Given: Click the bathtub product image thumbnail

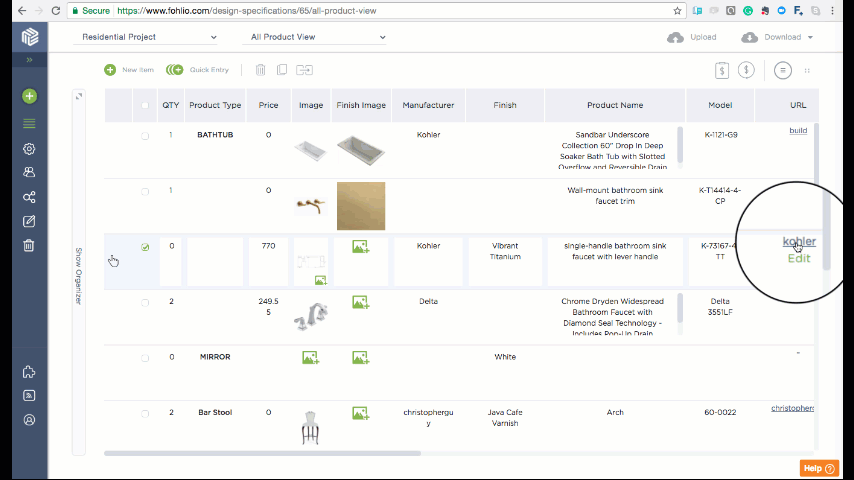Looking at the screenshot, I should [310, 150].
